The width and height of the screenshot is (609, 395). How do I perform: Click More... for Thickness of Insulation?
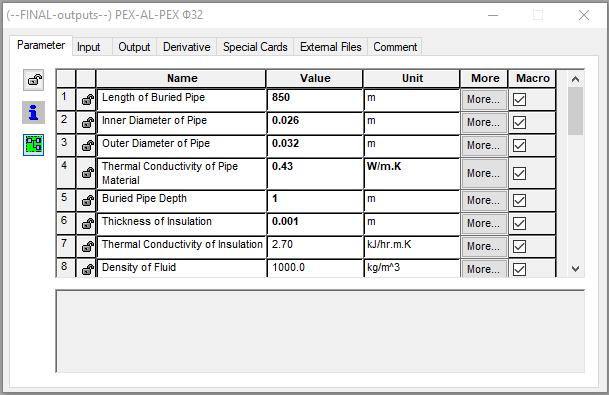pyautogui.click(x=484, y=224)
